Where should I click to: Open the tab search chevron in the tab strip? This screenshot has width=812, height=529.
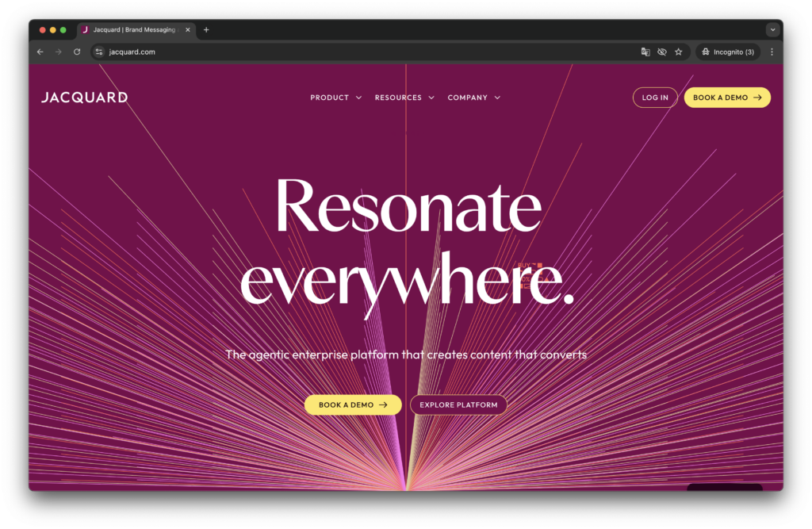772,30
